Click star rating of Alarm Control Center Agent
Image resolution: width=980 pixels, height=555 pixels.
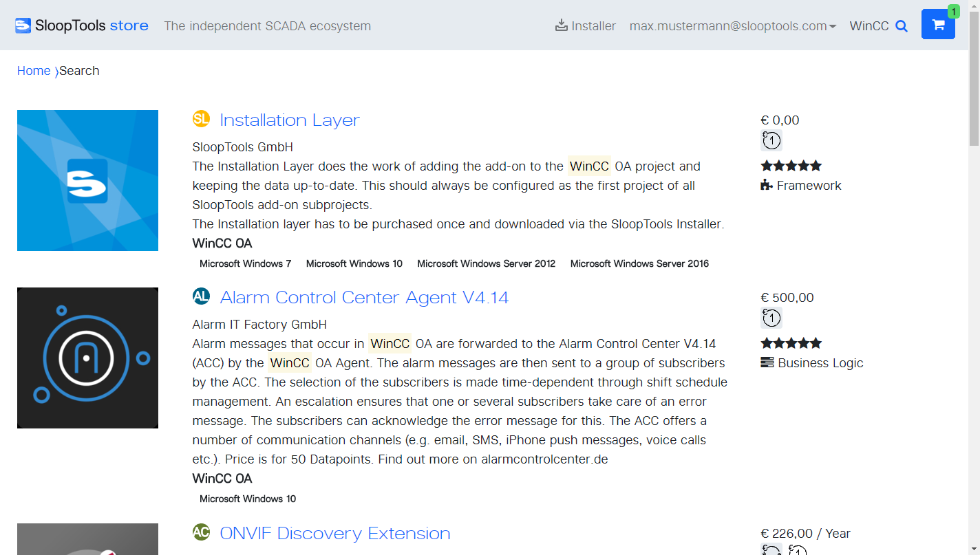click(x=791, y=343)
